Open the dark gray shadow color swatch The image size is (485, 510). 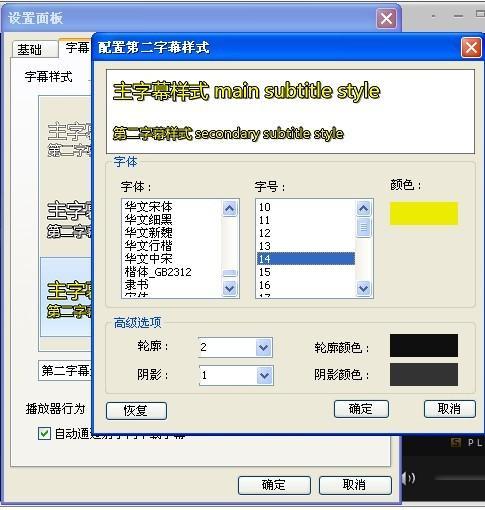tap(424, 375)
